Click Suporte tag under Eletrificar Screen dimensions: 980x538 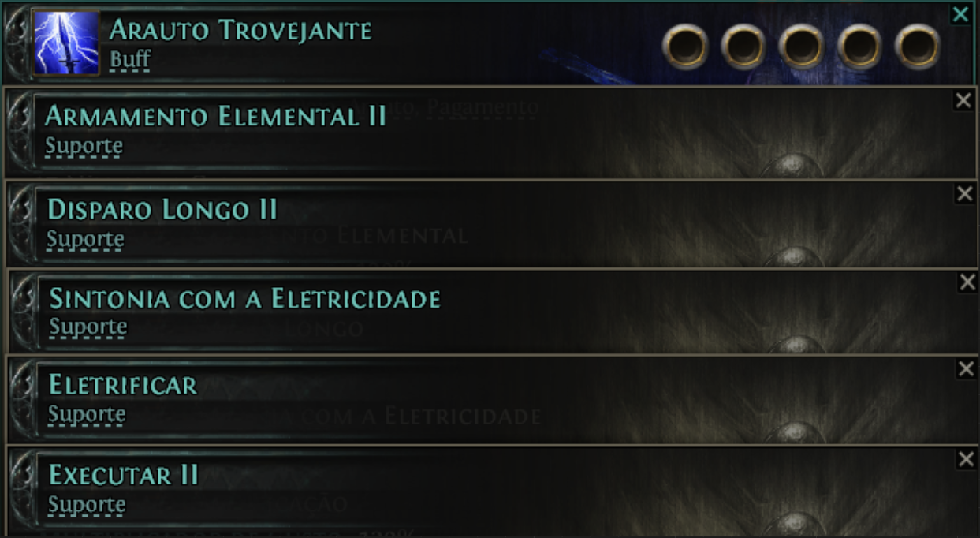pos(87,414)
